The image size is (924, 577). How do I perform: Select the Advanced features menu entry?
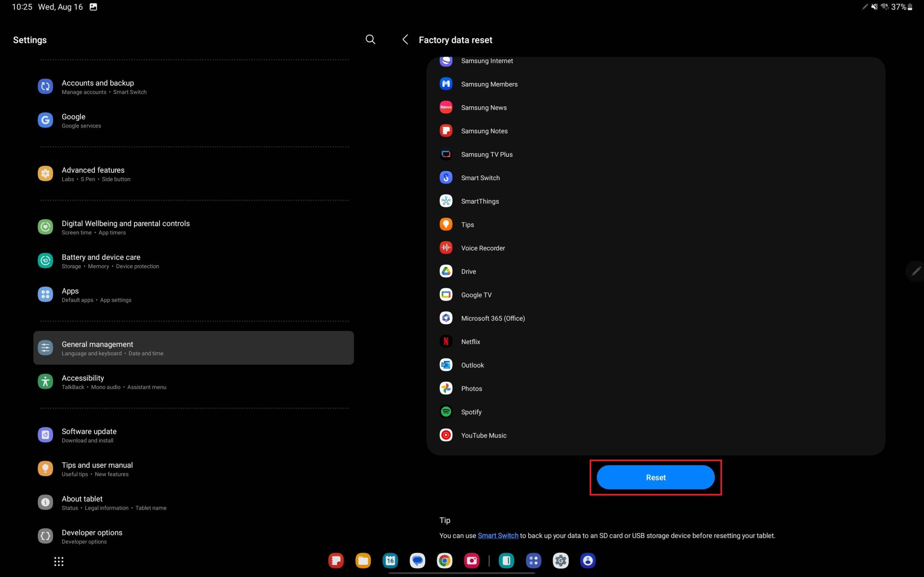tap(193, 174)
